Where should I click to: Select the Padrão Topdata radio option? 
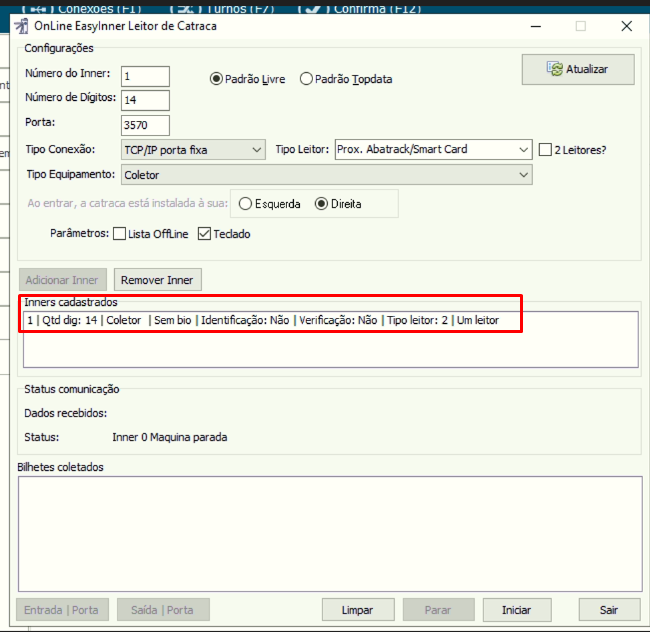pyautogui.click(x=306, y=79)
